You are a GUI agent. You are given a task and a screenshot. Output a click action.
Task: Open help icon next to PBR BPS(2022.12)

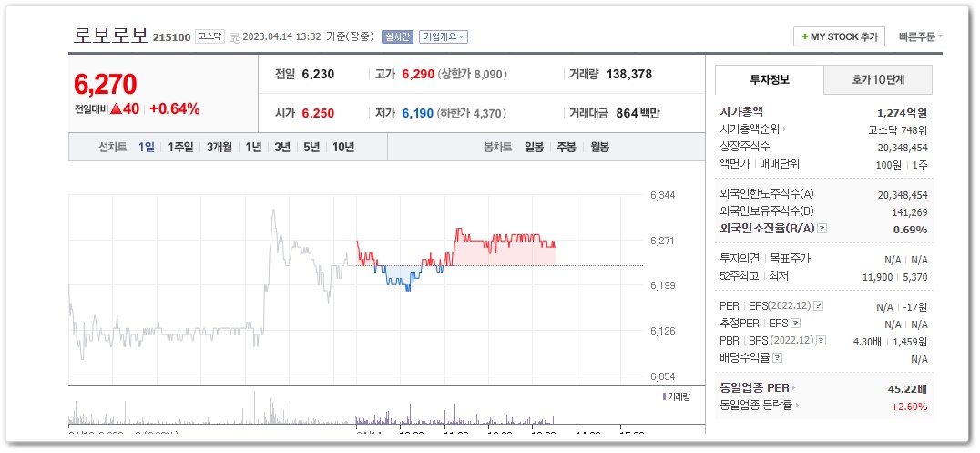coord(822,341)
